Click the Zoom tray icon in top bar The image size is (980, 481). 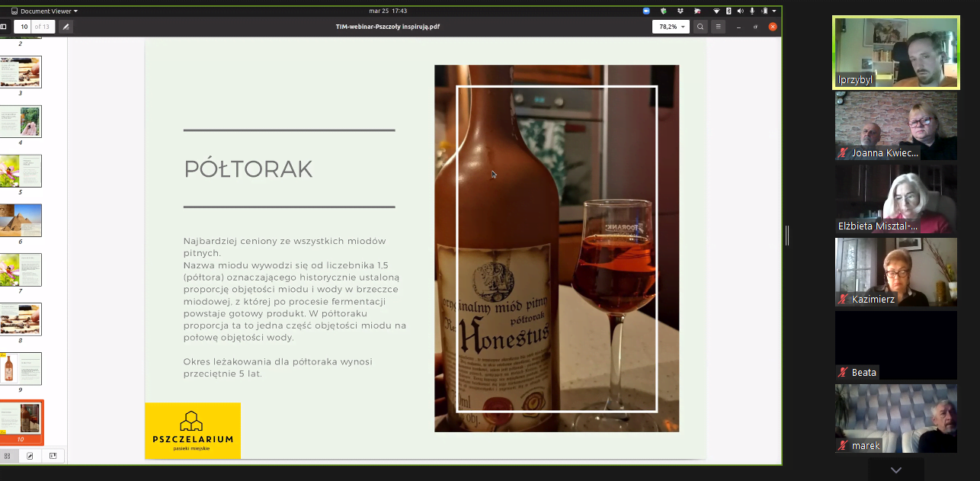(646, 11)
